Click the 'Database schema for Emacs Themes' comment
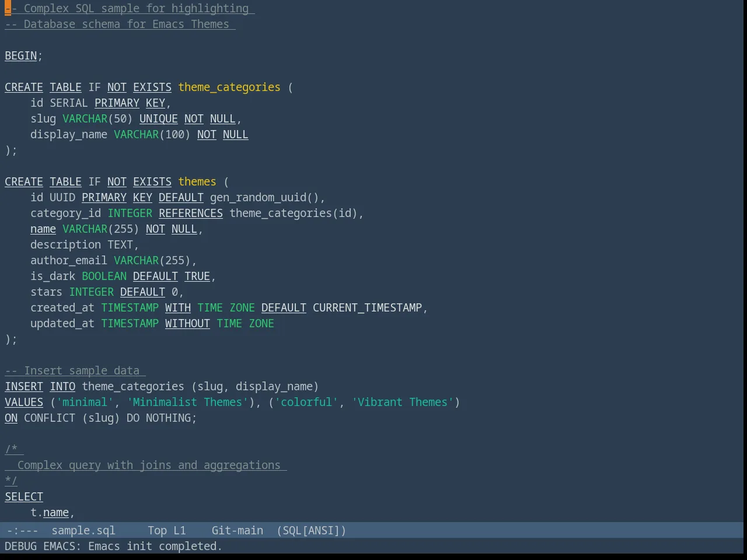The width and height of the screenshot is (747, 560). 120,24
